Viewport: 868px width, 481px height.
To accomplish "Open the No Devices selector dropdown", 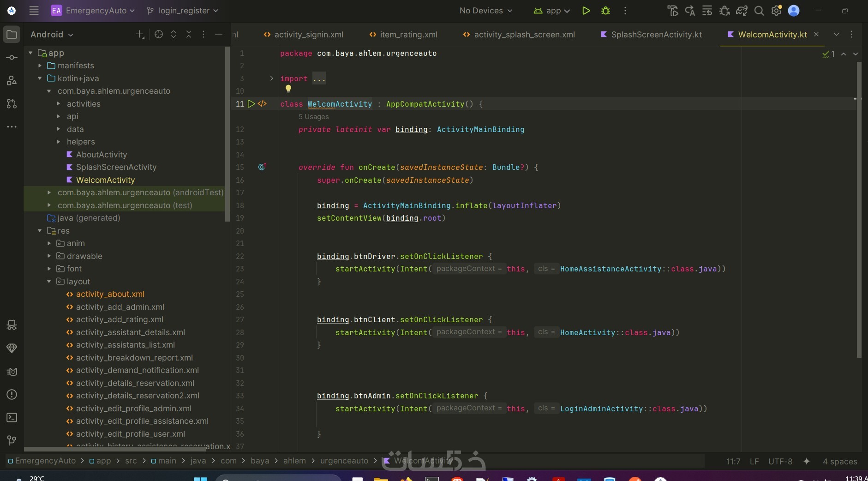I will [485, 11].
